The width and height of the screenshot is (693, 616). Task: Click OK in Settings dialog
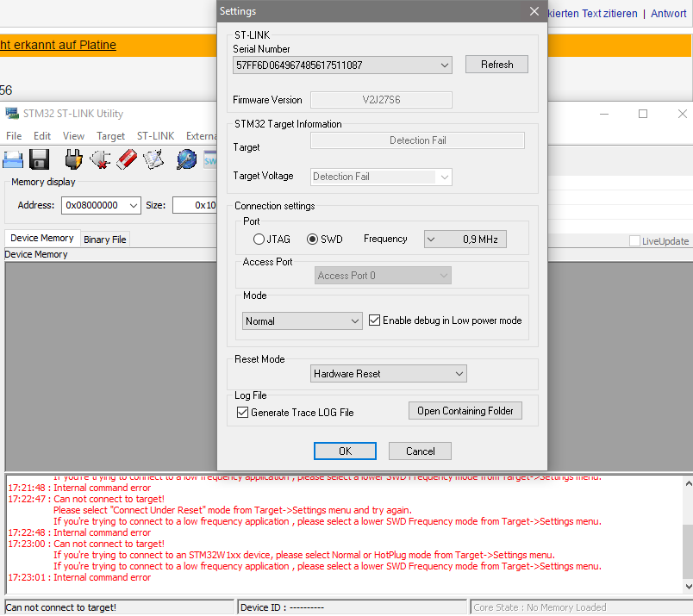click(345, 451)
